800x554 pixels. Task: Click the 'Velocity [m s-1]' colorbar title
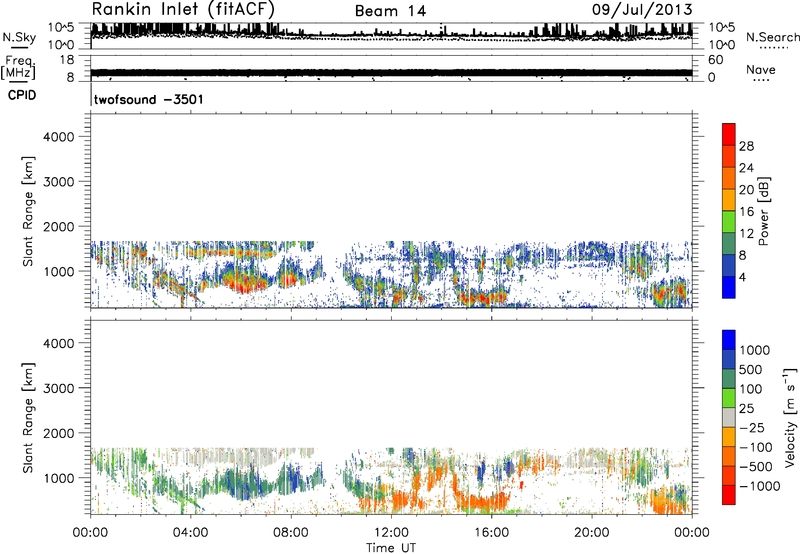pos(790,417)
